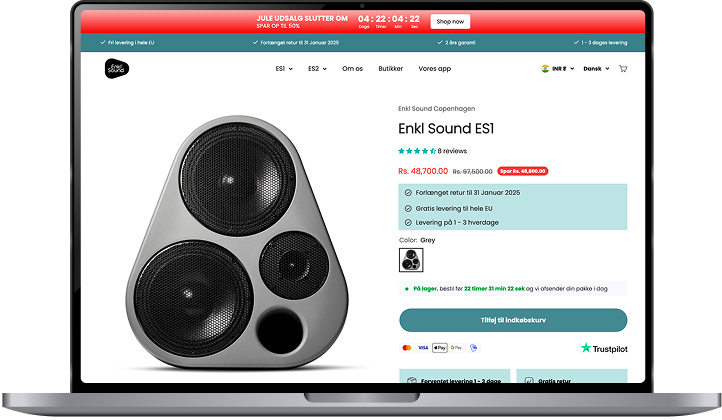Open the 8 reviews link
722x420 pixels.
[452, 151]
